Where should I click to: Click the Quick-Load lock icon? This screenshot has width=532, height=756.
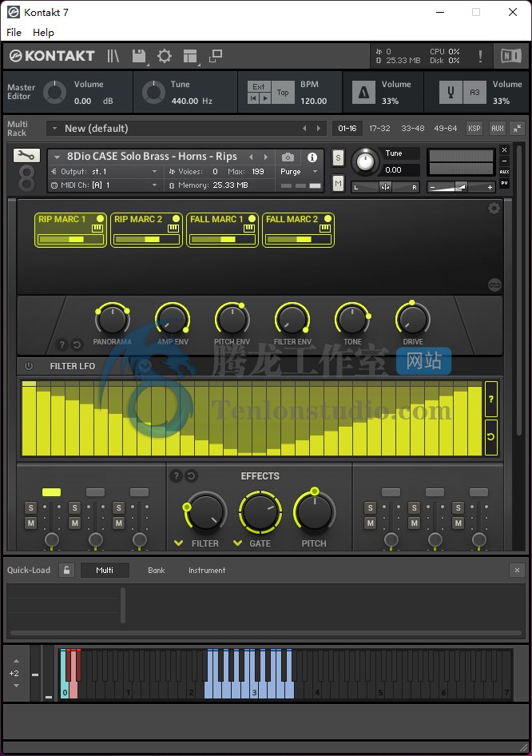point(66,570)
